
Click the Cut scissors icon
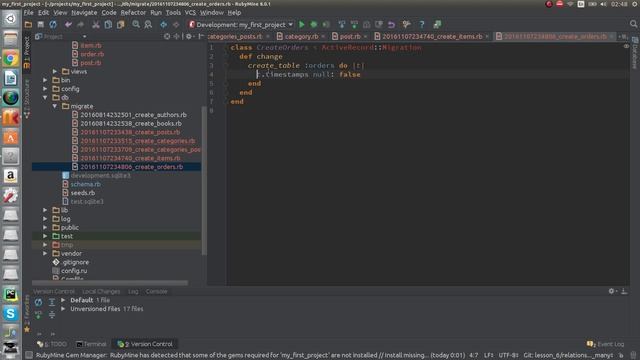coord(96,25)
